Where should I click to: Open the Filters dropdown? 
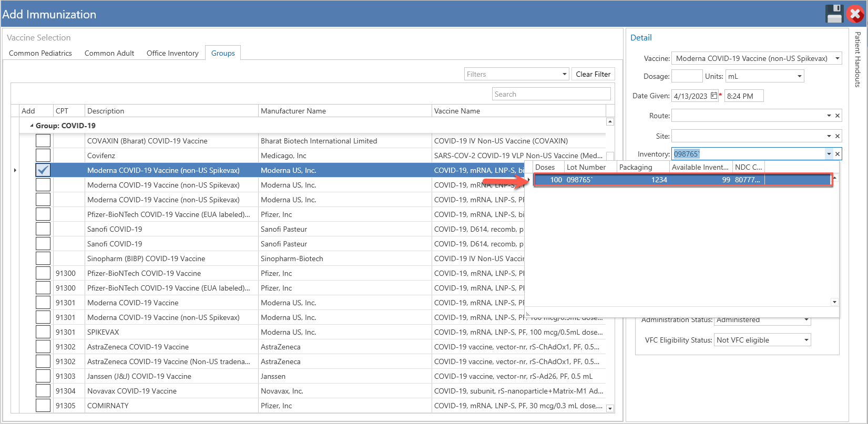coord(565,74)
